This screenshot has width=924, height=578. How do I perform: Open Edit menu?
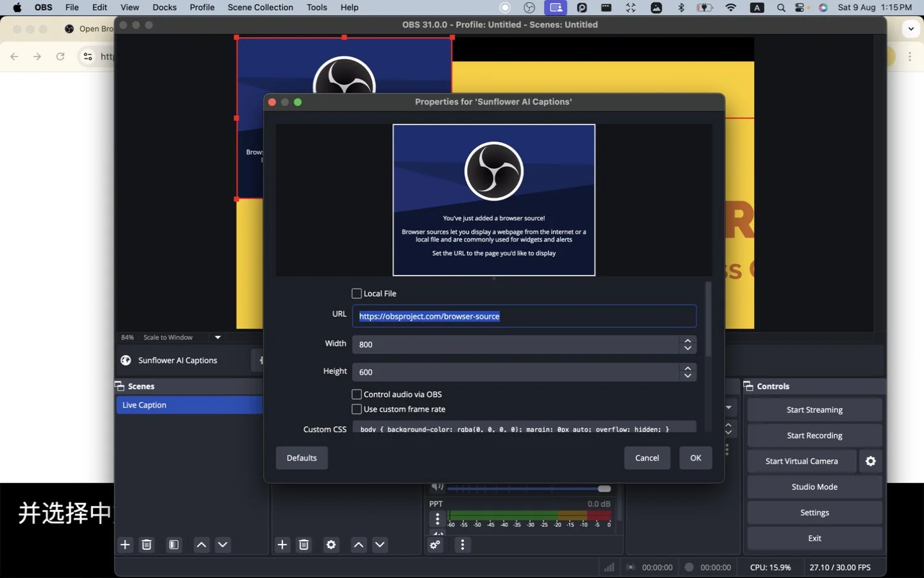99,8
